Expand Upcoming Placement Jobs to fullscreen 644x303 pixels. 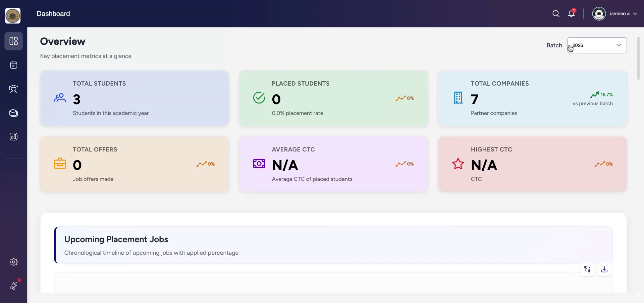coord(587,269)
